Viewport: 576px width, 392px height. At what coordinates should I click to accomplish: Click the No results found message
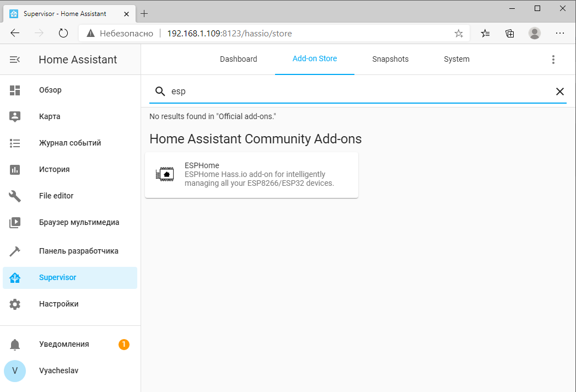(213, 116)
